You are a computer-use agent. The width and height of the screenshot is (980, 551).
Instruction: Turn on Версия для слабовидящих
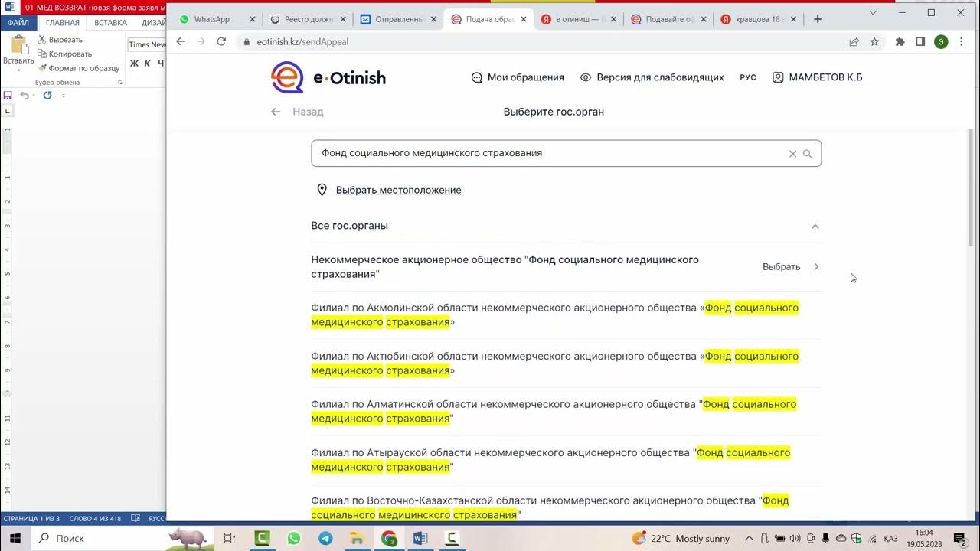pyautogui.click(x=652, y=77)
